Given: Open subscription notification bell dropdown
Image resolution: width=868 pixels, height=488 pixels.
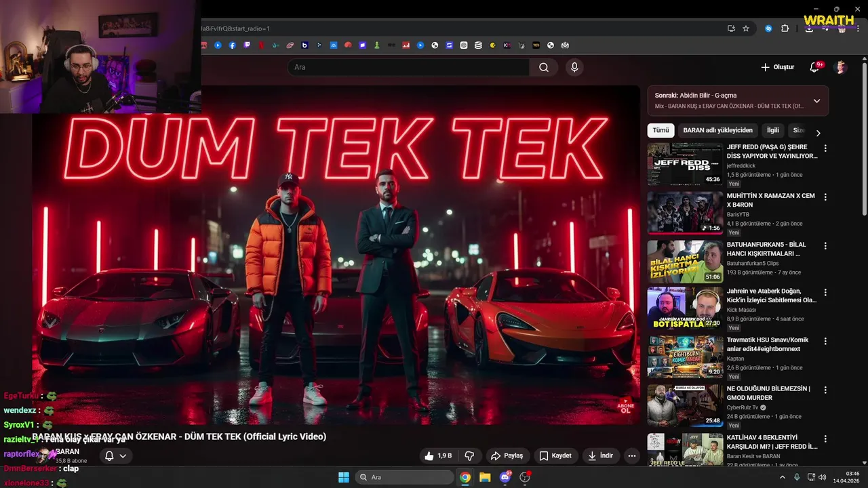Looking at the screenshot, I should (115, 456).
